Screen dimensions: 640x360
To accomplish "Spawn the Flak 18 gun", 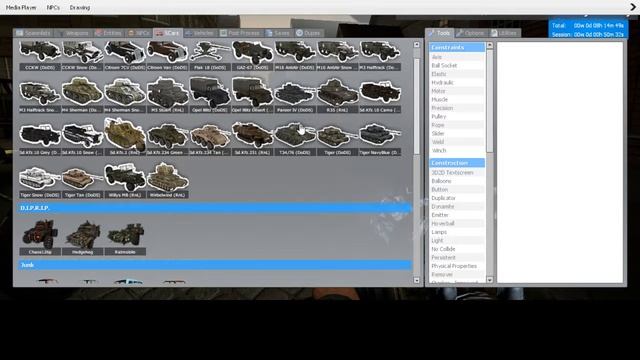I will pos(210,56).
